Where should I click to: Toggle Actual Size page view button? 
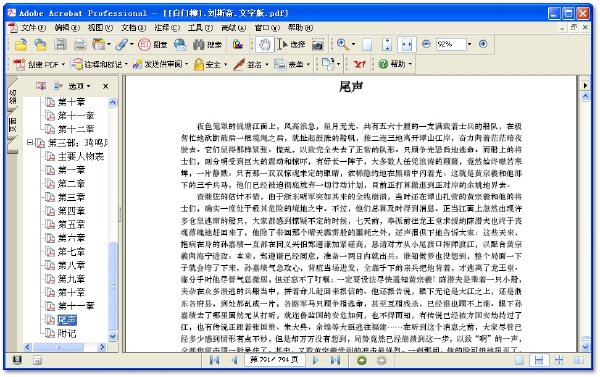(367, 44)
